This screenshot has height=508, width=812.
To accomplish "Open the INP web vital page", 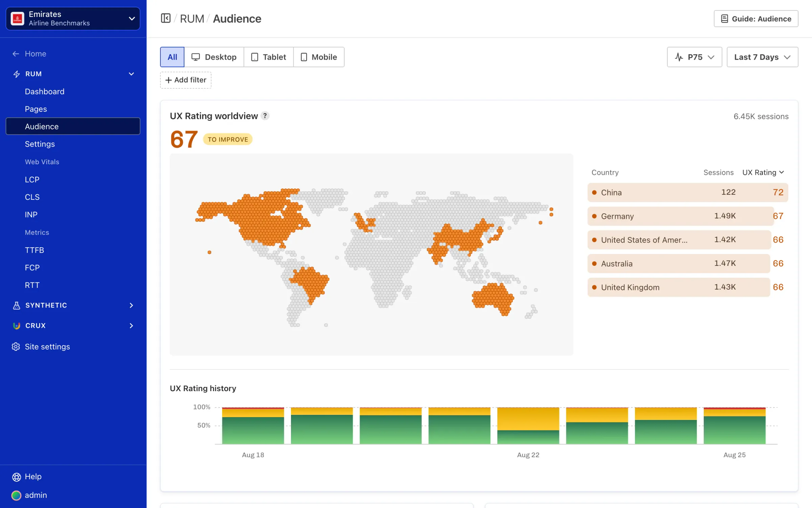I will (31, 215).
